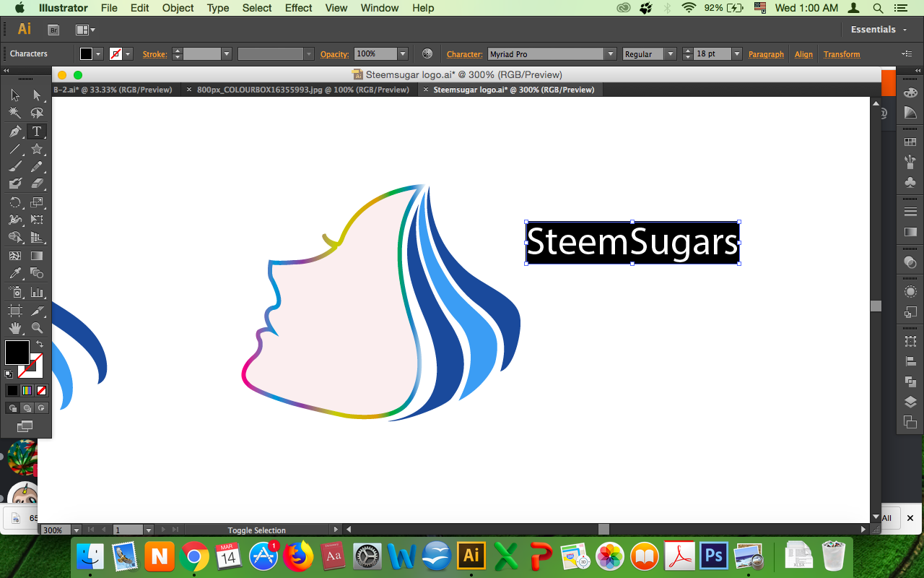Switch to 800px_COLOURBOX16355993.jpg tab
The width and height of the screenshot is (924, 578).
[302, 90]
